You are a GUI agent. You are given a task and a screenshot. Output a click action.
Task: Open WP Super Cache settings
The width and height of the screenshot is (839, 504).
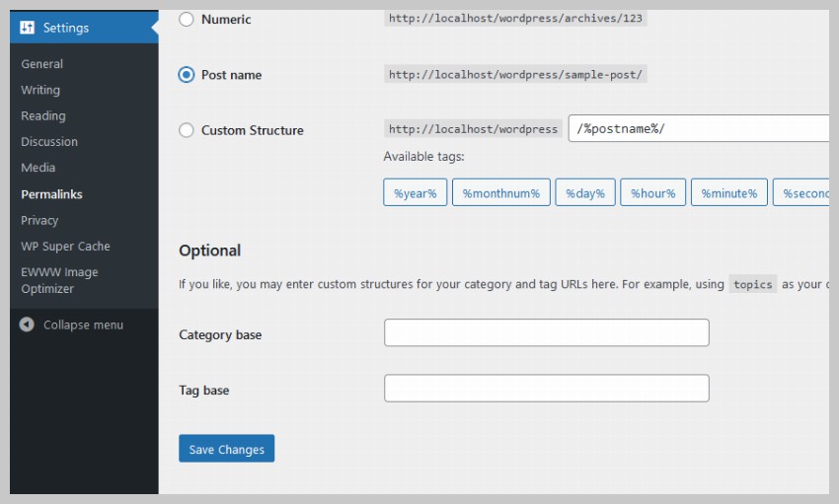(65, 247)
